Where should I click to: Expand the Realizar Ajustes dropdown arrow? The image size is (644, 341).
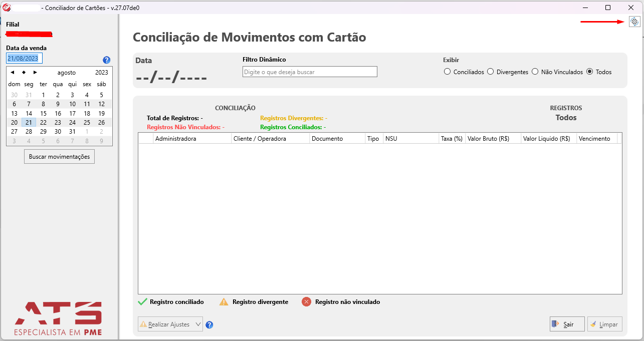point(197,324)
